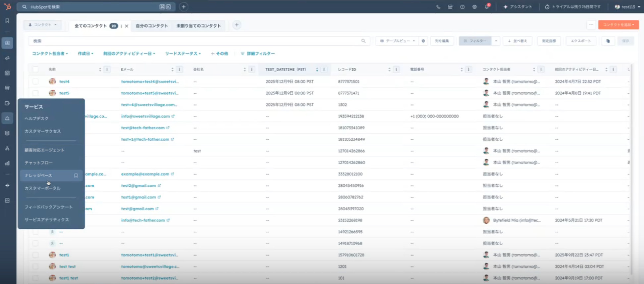Image resolution: width=644 pixels, height=284 pixels.
Task: Click the contact search input field
Action: (195, 41)
